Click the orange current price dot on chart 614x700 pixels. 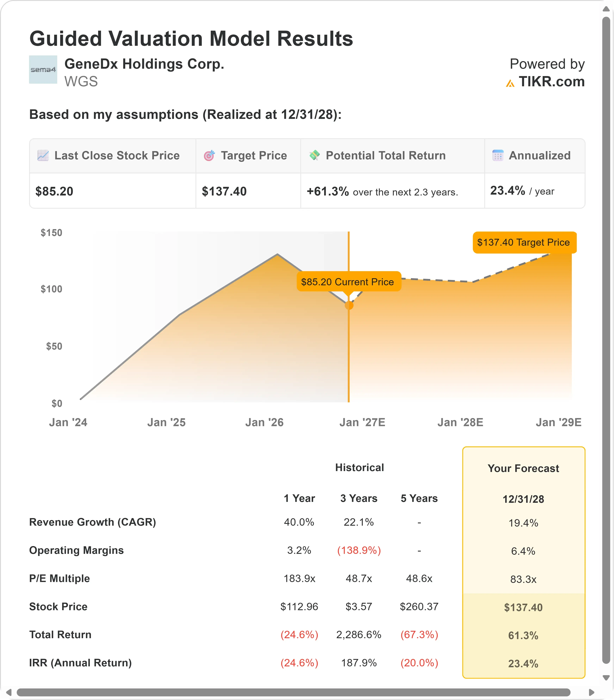[349, 305]
